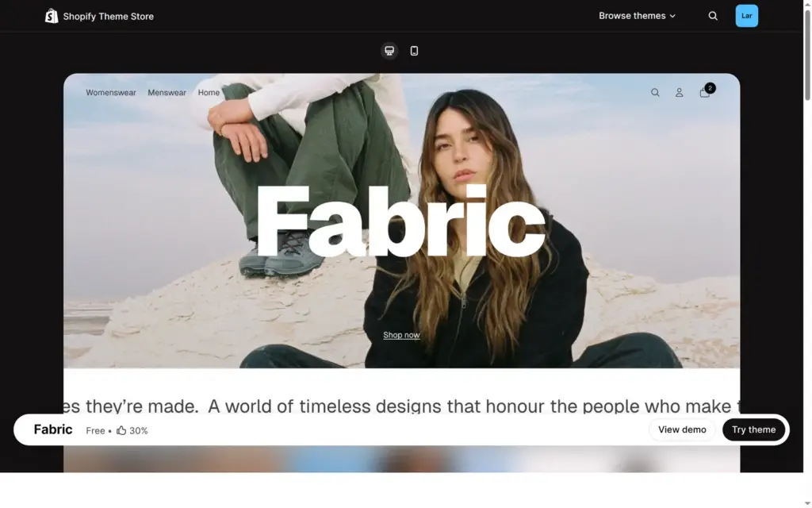
Task: Click the preview store search icon
Action: (655, 93)
